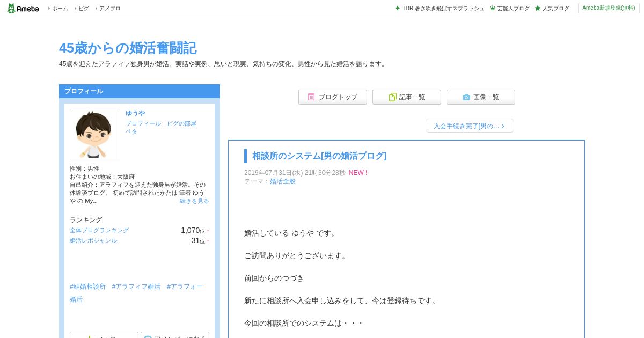This screenshot has width=644, height=338.
Task: Click the line 今回の相談所でのシステムは・・・
Action: (304, 323)
